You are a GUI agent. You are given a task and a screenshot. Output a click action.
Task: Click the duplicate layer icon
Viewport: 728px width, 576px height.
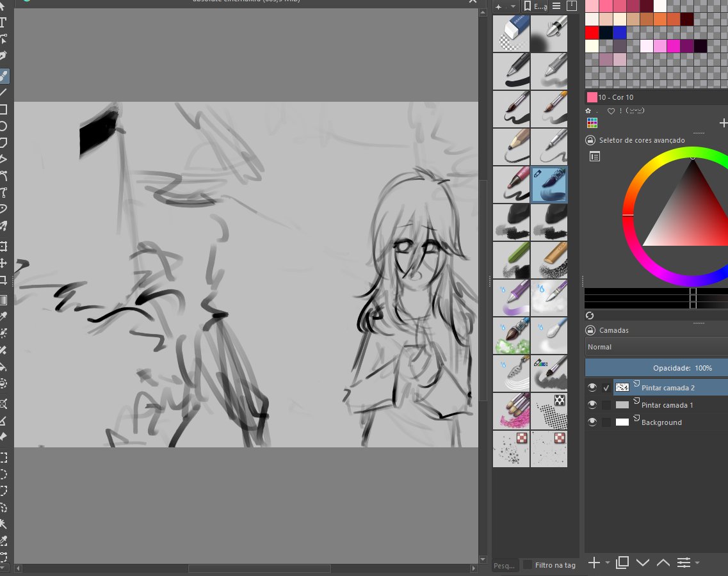(622, 563)
